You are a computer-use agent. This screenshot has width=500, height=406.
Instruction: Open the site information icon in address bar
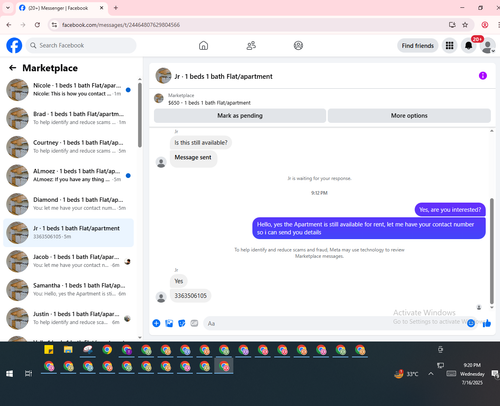click(55, 25)
